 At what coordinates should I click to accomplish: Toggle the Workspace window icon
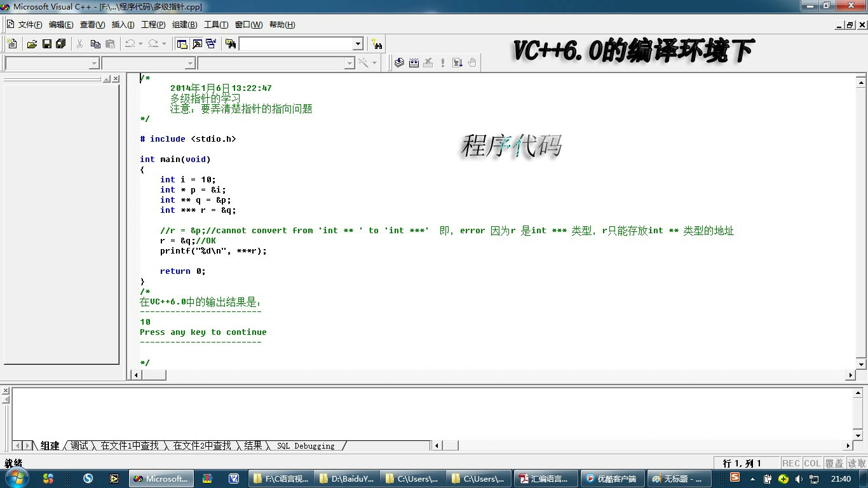(182, 44)
